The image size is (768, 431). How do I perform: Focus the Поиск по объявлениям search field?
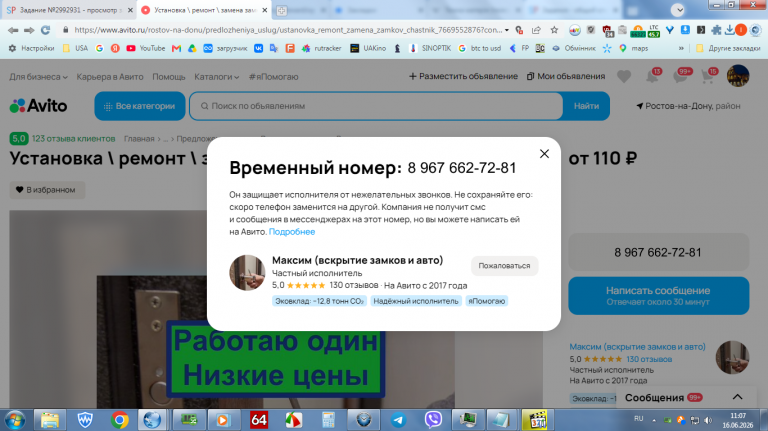[x=376, y=106]
